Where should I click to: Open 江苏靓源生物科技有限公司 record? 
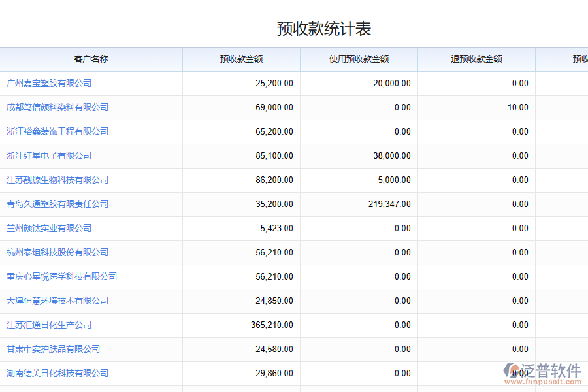[56, 180]
